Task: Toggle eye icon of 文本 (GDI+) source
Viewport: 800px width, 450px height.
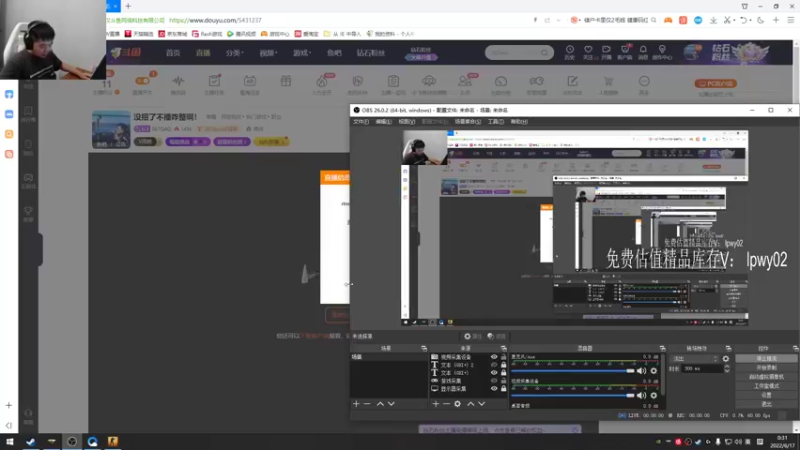Action: (494, 373)
